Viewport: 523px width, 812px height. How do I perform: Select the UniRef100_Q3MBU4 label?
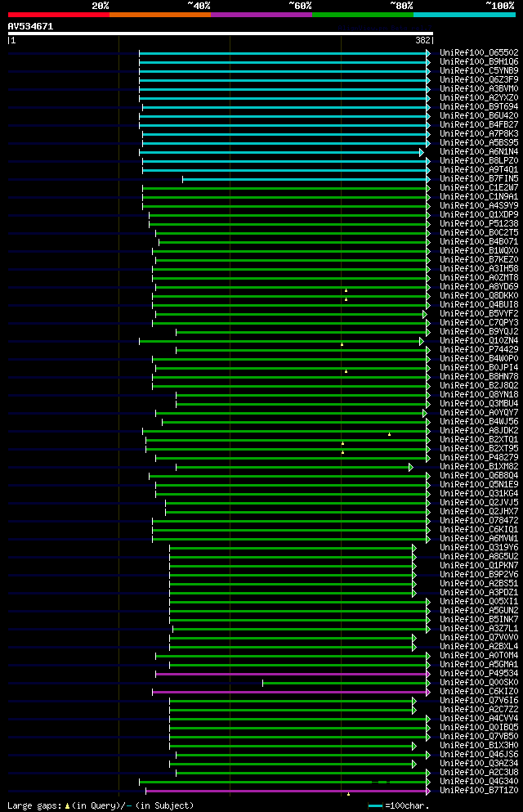pos(479,403)
